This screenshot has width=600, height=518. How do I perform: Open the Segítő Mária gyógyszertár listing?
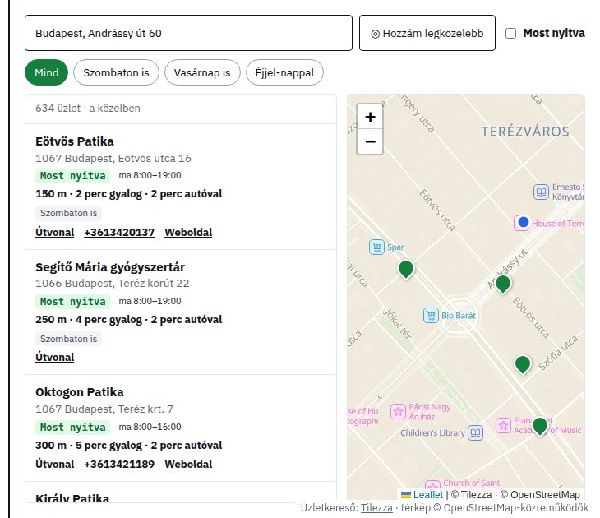[110, 267]
